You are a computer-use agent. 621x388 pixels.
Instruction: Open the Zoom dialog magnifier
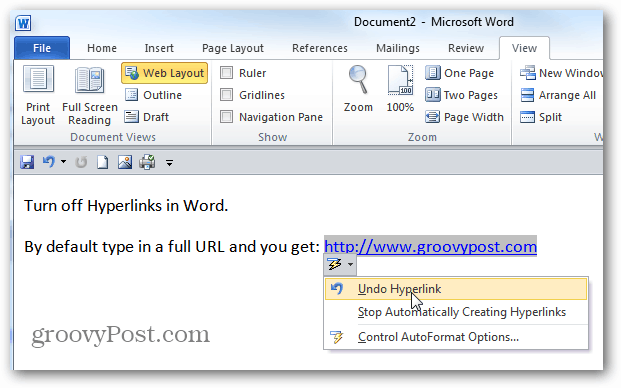358,89
